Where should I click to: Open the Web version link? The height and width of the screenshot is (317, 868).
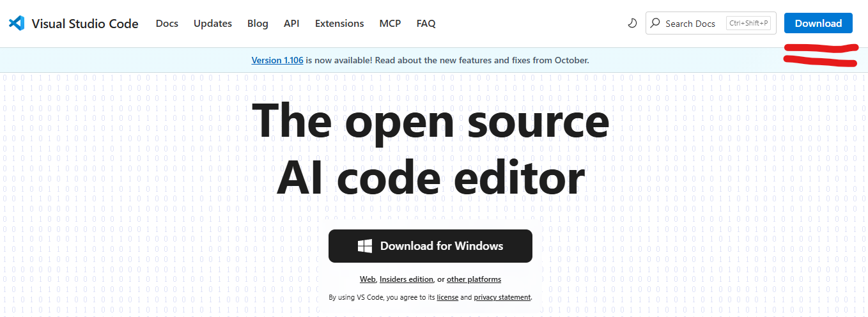point(368,279)
